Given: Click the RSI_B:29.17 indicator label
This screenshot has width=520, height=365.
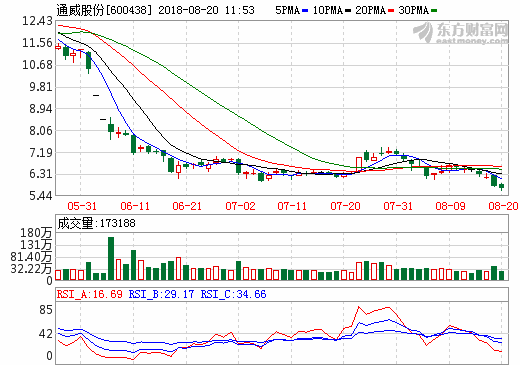Looking at the screenshot, I should point(161,294).
